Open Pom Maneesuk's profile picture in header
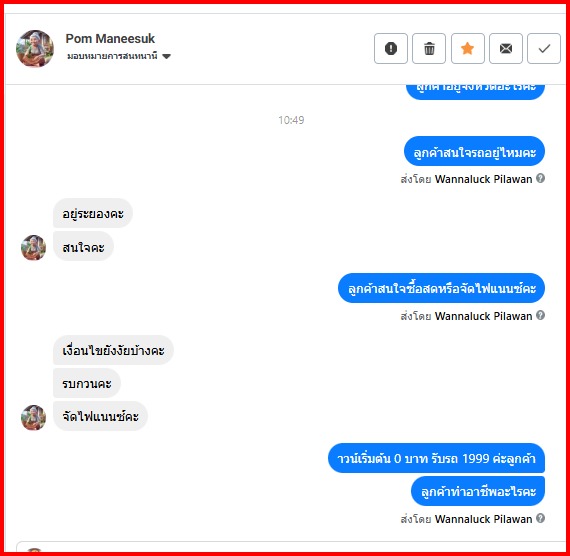 pos(35,48)
